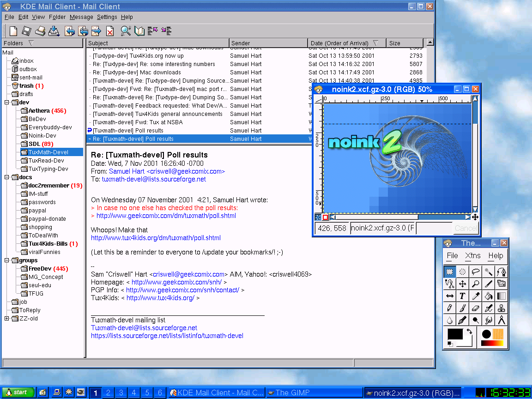Select GIMP's Ellipse Select tool
The height and width of the screenshot is (399, 532).
point(462,272)
